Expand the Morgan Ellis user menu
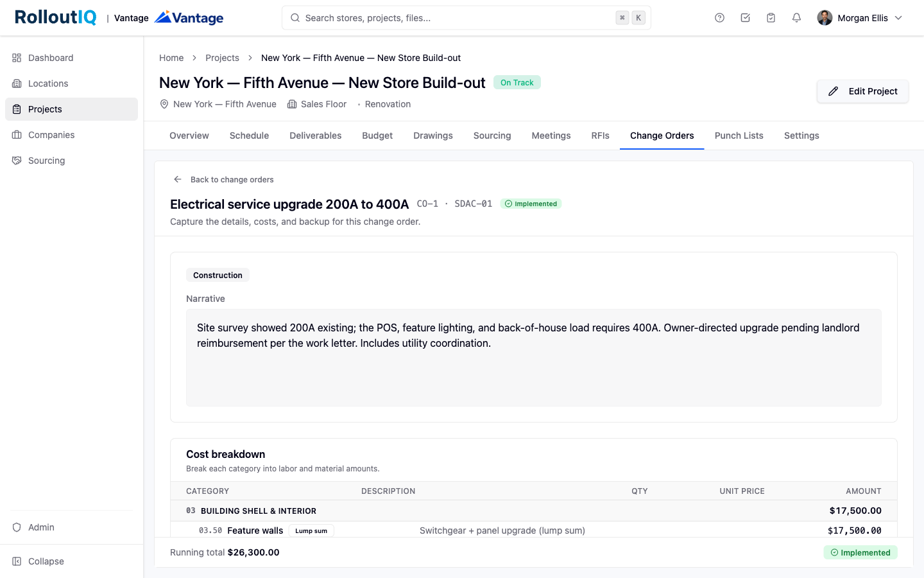Viewport: 924px width, 578px height. 860,18
